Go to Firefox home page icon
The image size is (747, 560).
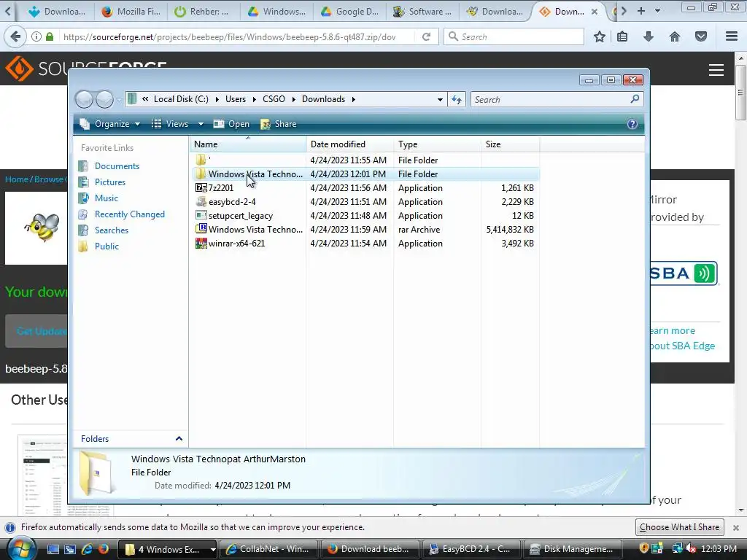(x=675, y=36)
